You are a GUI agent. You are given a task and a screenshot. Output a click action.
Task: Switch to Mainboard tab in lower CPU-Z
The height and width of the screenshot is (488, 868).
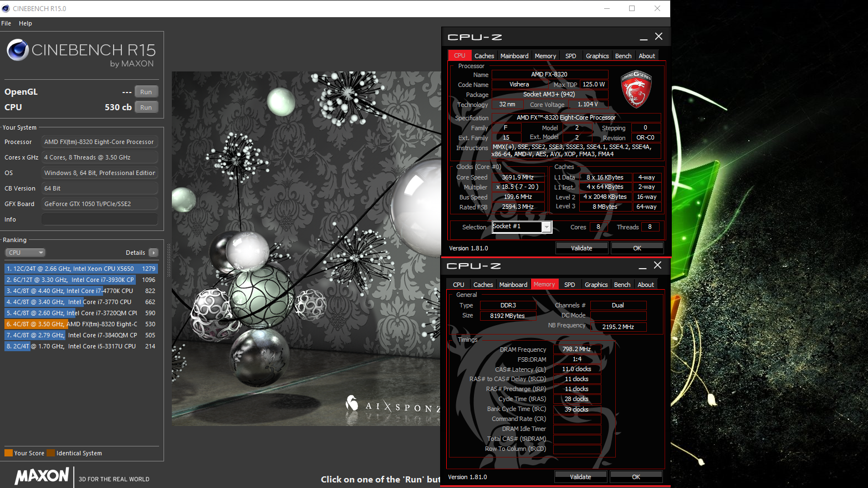tap(513, 285)
